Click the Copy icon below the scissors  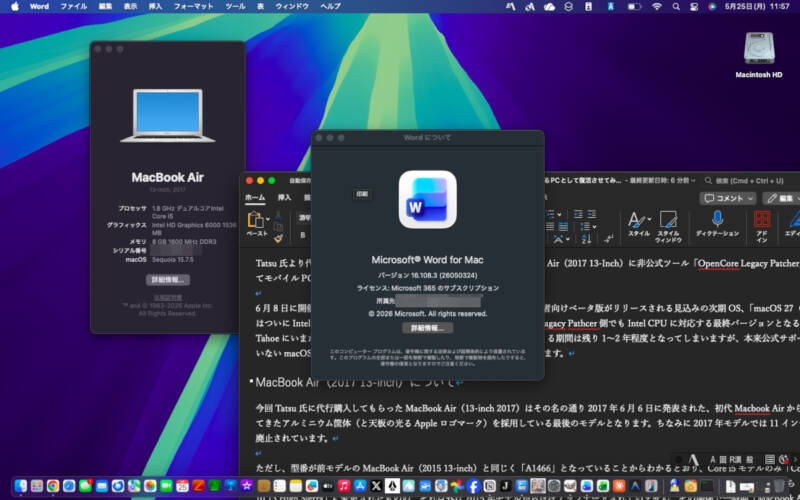(x=278, y=227)
